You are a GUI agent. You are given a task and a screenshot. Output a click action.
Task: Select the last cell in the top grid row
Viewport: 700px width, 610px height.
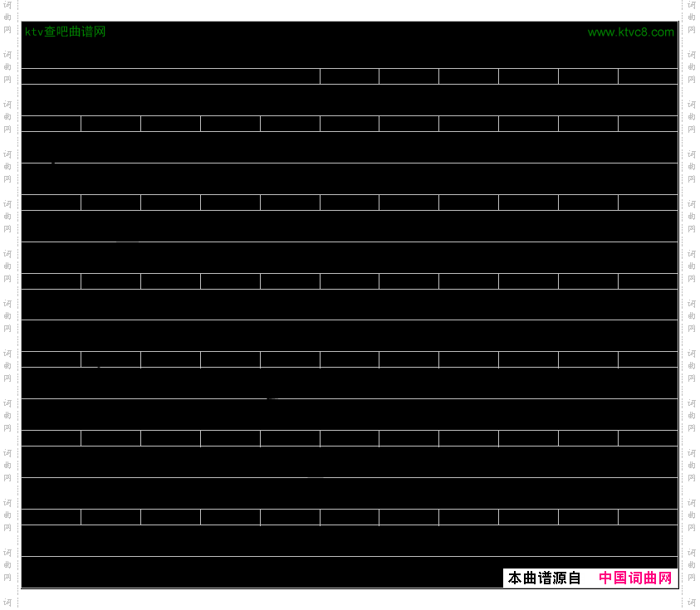point(648,76)
